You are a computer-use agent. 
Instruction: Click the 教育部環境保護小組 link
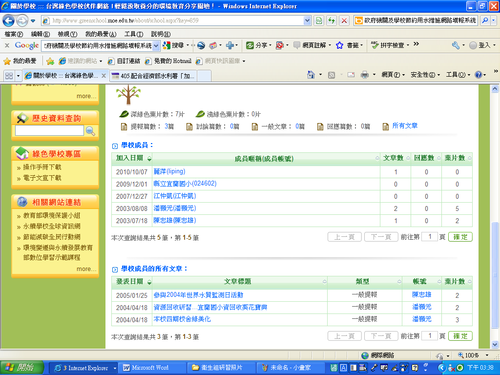[x=52, y=216]
